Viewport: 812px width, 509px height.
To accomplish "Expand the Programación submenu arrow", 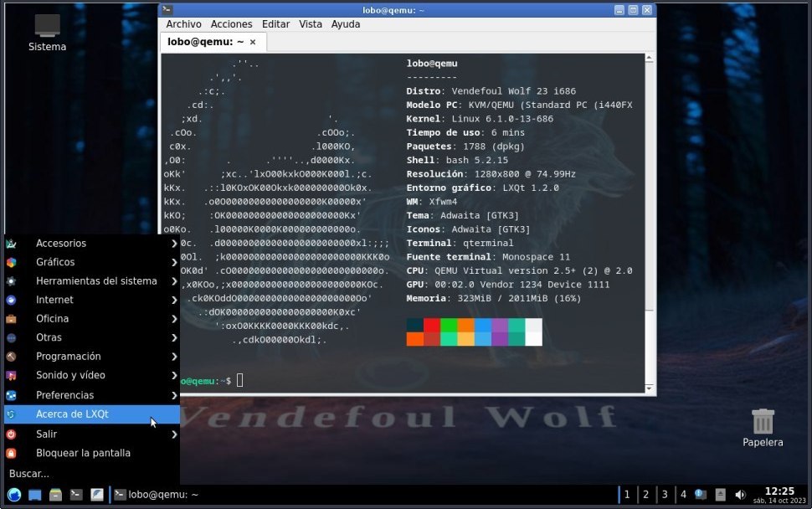I will 174,357.
